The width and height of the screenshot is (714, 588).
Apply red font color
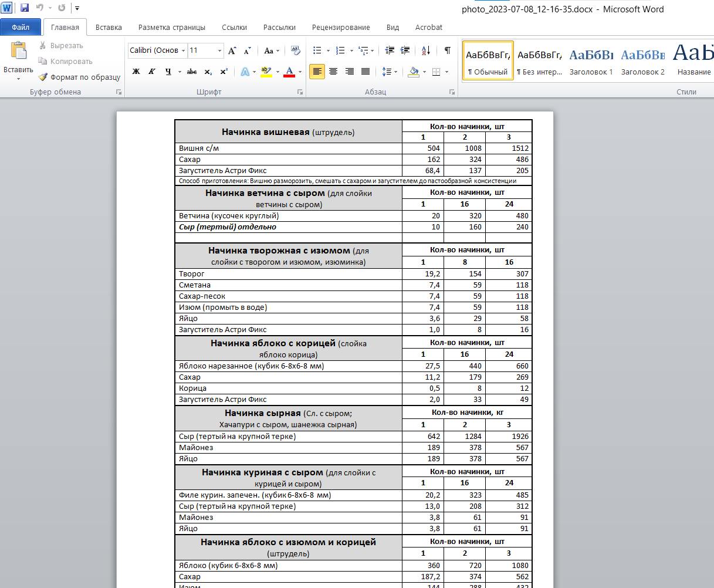[x=289, y=72]
